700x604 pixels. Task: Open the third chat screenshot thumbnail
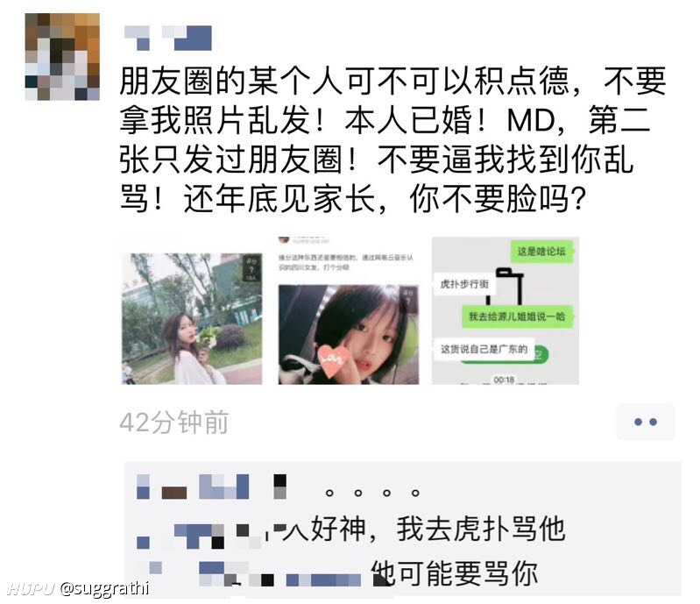pos(506,310)
